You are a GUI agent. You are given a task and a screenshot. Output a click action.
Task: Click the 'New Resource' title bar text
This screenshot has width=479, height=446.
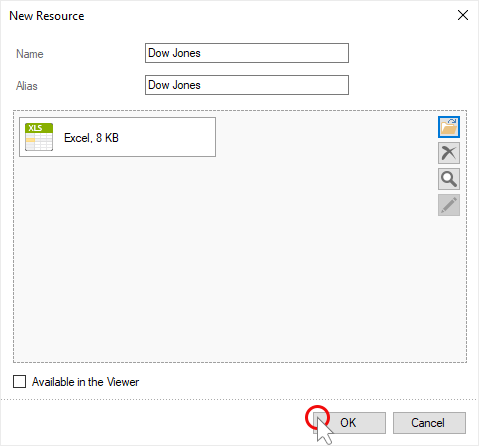pyautogui.click(x=47, y=16)
